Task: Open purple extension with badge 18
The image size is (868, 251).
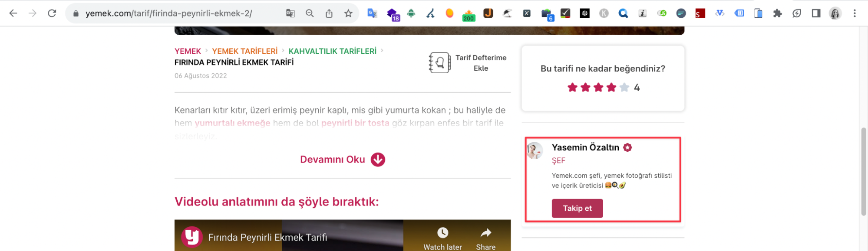Action: (x=393, y=14)
